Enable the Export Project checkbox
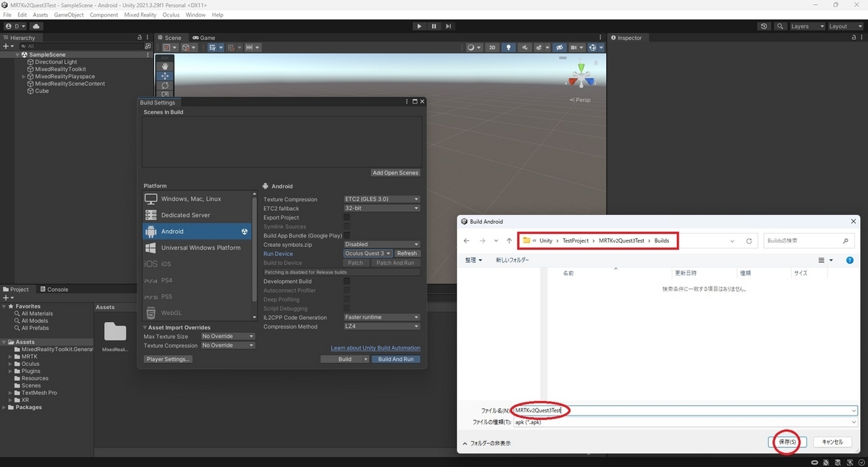 pyautogui.click(x=347, y=217)
